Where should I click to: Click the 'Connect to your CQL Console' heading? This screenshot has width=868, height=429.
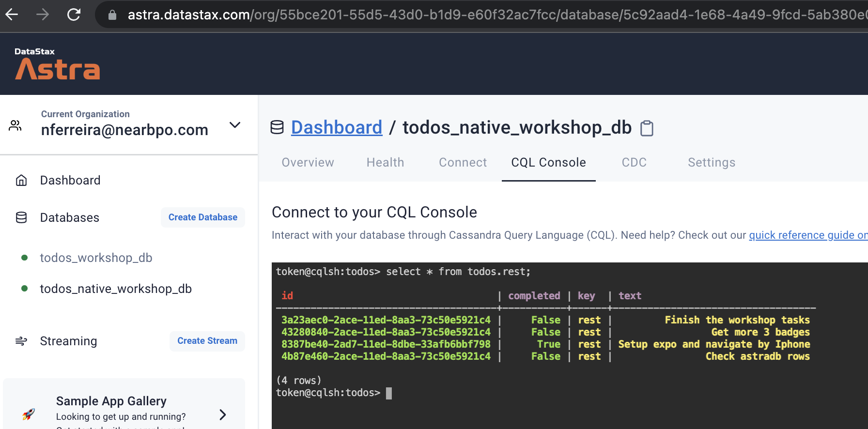[374, 212]
